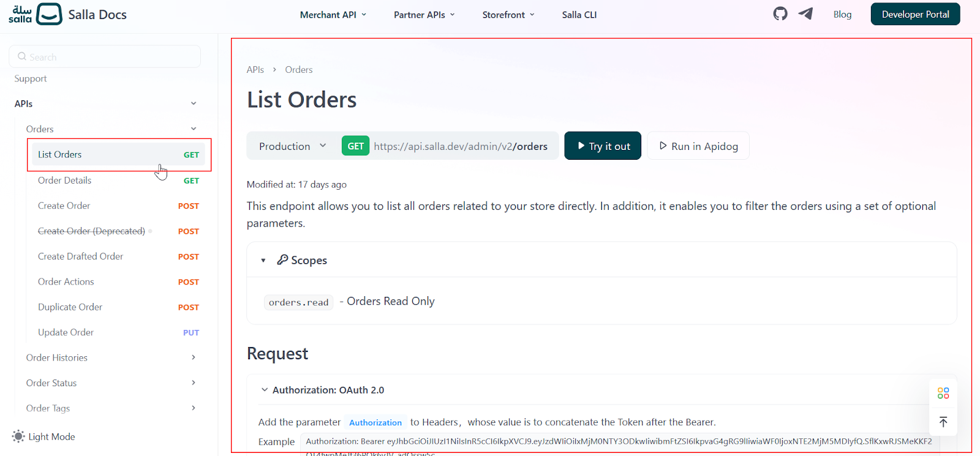Click the search magnifier icon

coord(22,56)
